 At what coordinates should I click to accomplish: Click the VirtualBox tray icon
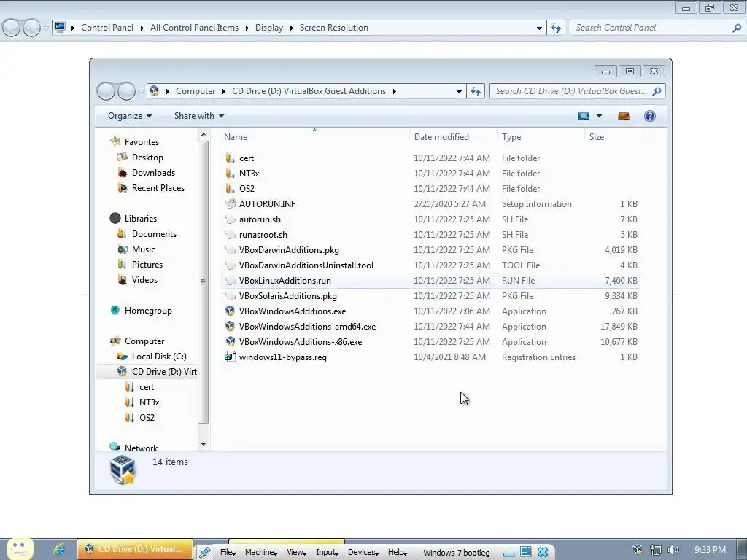click(638, 550)
